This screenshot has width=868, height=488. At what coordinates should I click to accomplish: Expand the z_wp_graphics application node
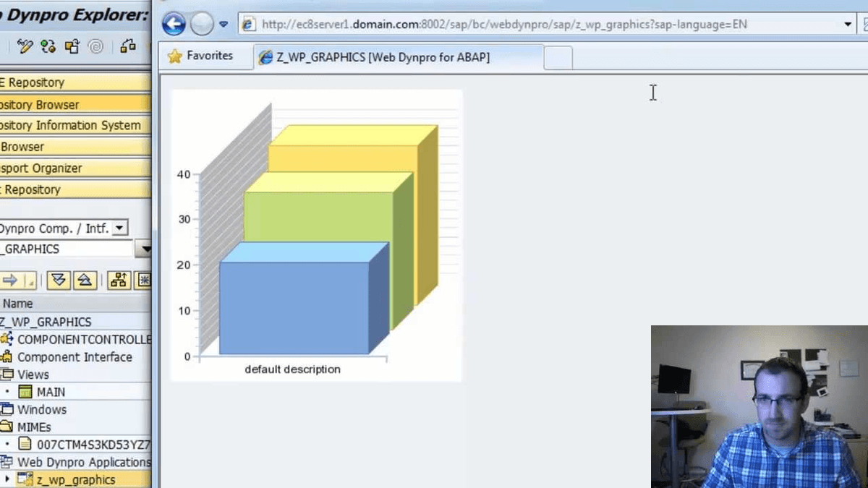click(x=7, y=479)
